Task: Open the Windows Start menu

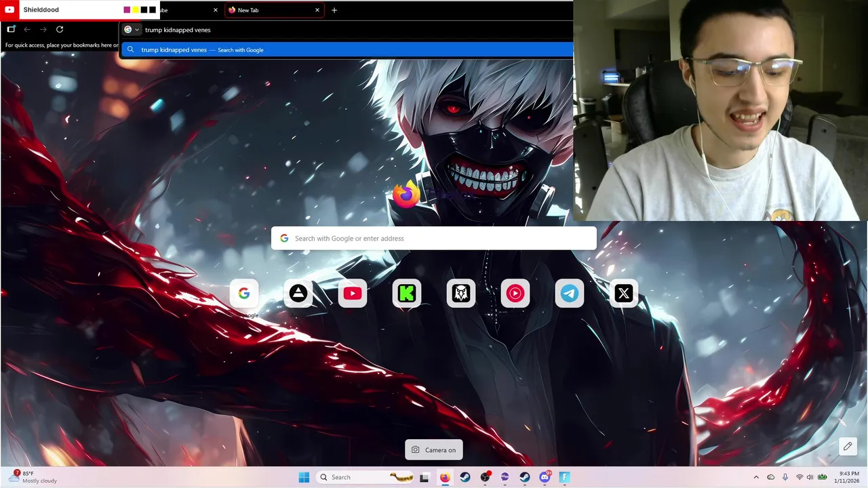Action: pos(304,477)
